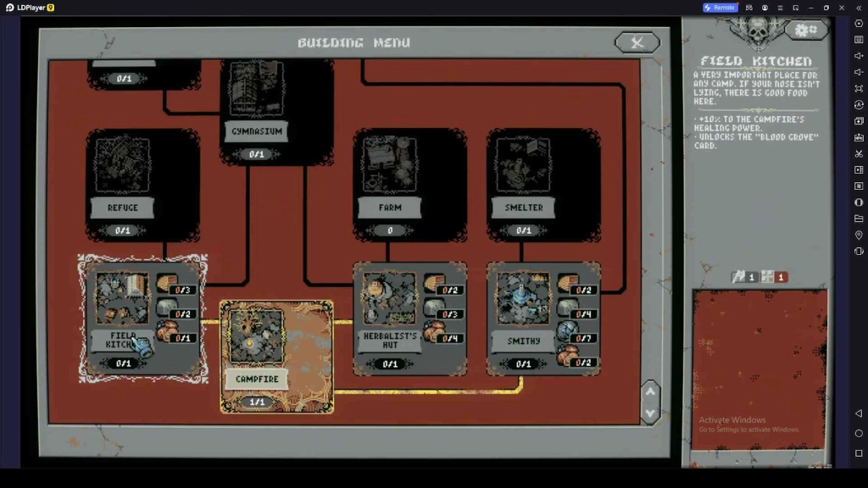Image resolution: width=868 pixels, height=488 pixels.
Task: Click Android back triangle button
Action: 859,413
